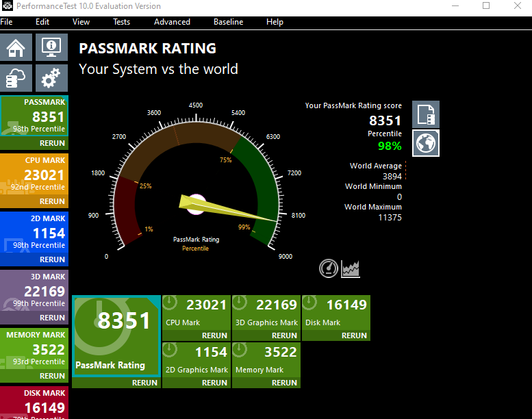Rerun the CPU Mark test in sidebar
This screenshot has width=532, height=419.
coord(52,201)
